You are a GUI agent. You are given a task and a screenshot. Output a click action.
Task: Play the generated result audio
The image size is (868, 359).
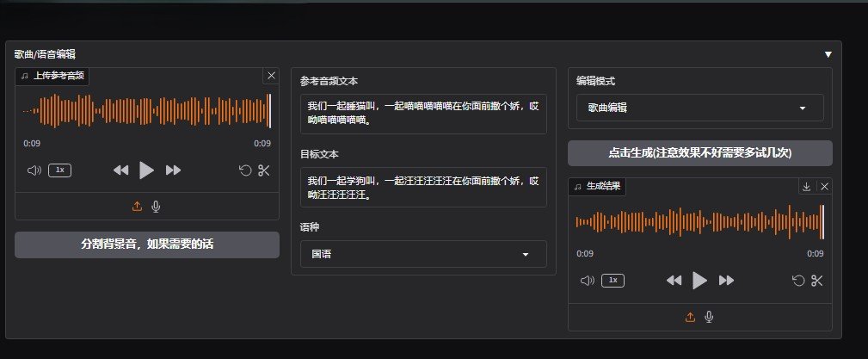point(699,281)
